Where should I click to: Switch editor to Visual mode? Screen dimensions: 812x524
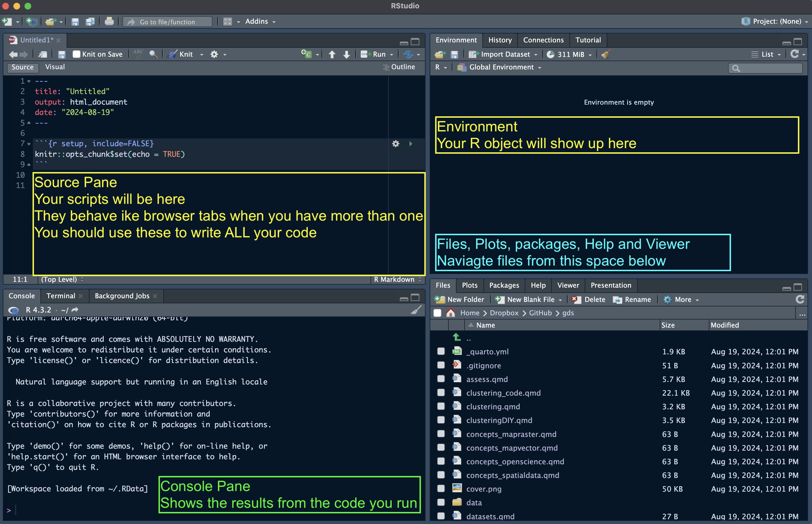coord(55,67)
